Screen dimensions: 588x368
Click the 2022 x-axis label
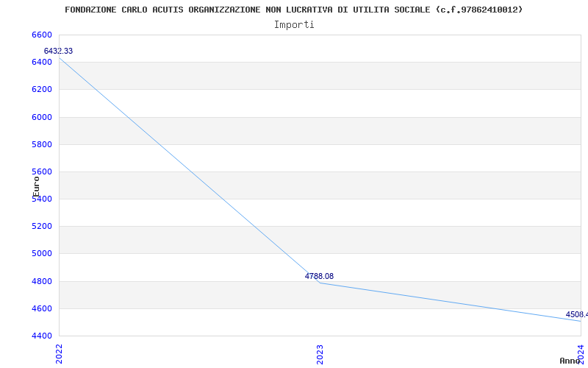(x=60, y=354)
